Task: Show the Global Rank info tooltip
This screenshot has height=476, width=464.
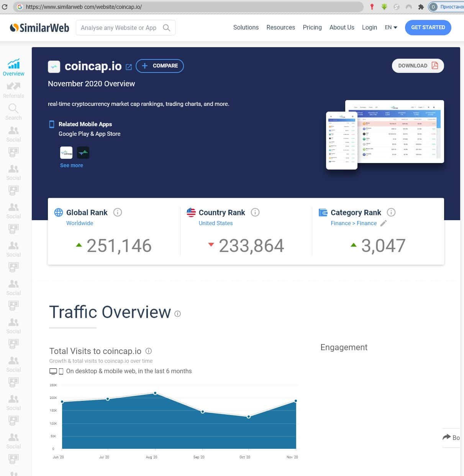Action: (118, 212)
